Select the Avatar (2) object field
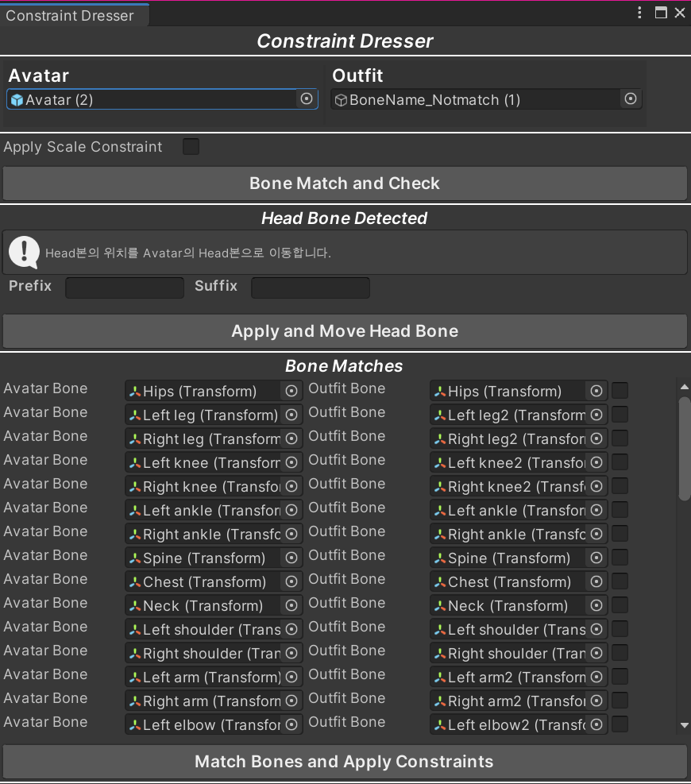The height and width of the screenshot is (784, 691). pyautogui.click(x=163, y=99)
